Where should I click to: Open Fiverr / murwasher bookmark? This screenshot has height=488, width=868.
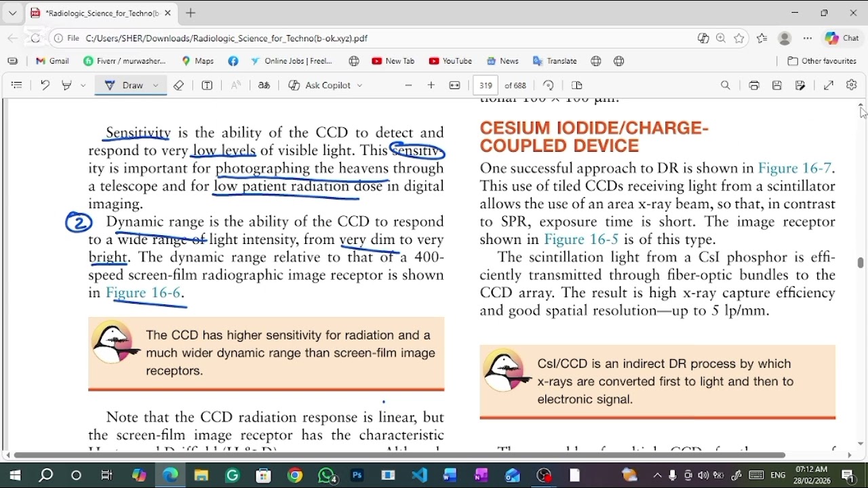[125, 61]
